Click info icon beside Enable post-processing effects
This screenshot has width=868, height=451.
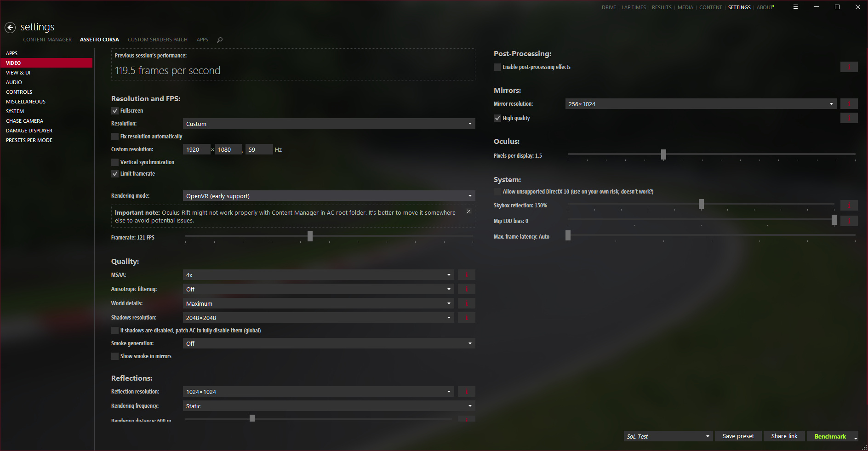pyautogui.click(x=849, y=67)
